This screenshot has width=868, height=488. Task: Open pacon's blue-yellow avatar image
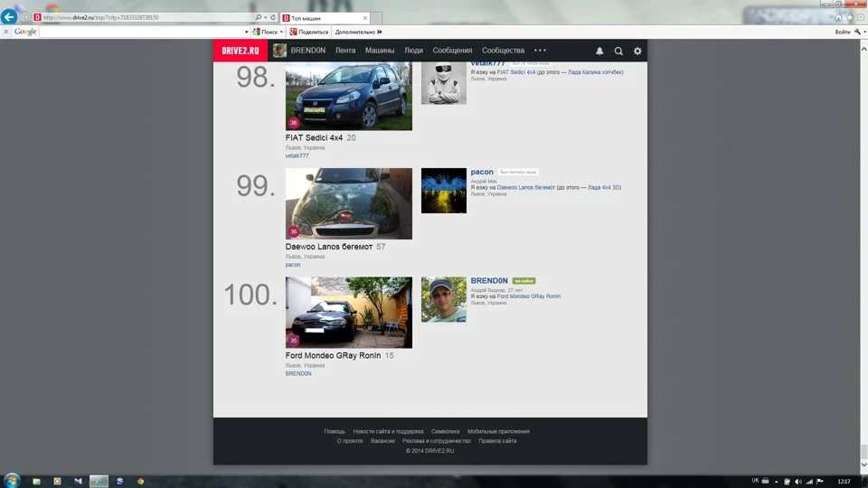(444, 191)
